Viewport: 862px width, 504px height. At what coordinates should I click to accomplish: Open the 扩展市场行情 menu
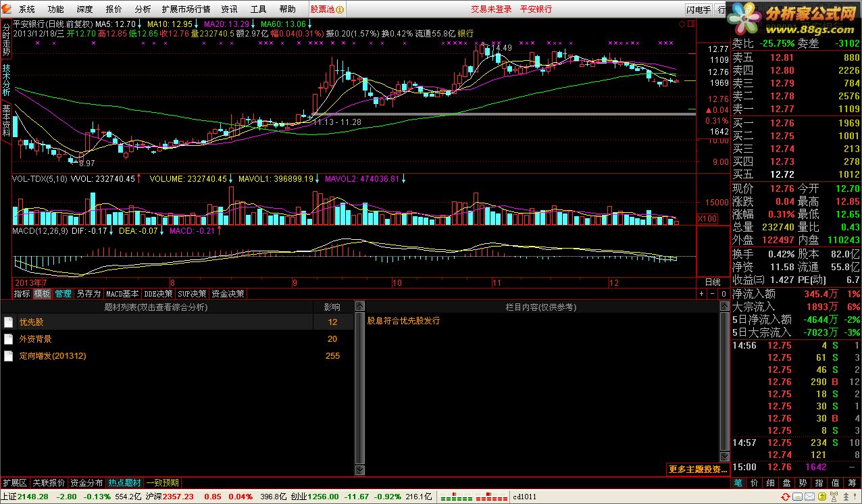186,9
